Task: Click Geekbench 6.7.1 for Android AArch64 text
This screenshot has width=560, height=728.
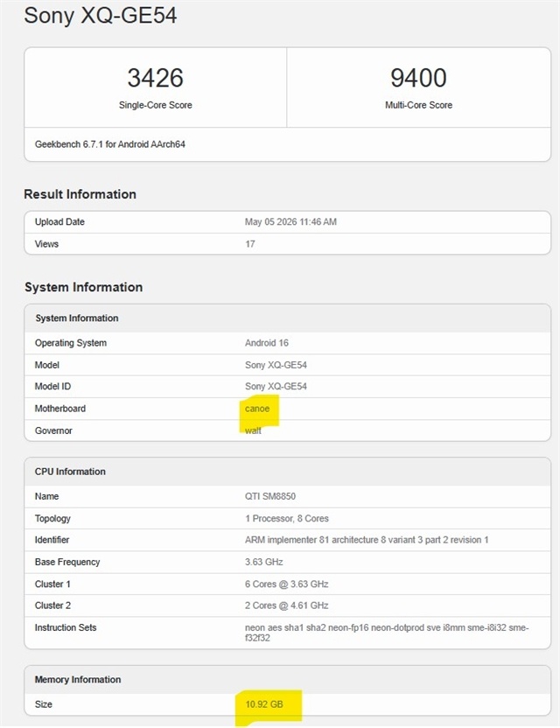Action: [110, 144]
